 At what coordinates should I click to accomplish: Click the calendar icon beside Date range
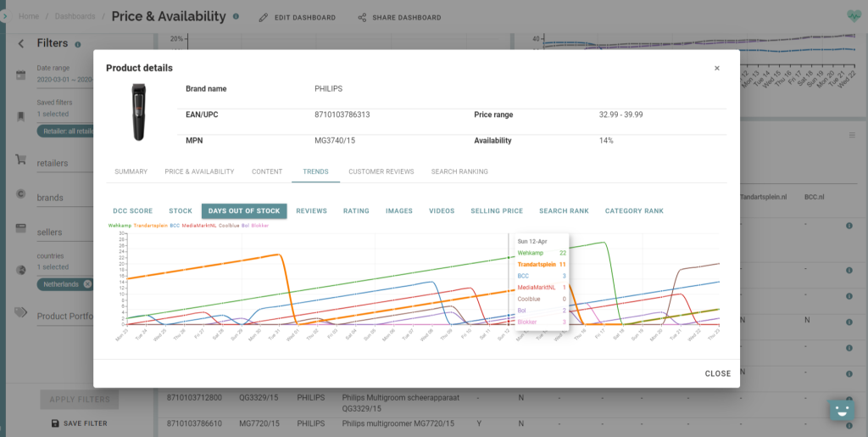[21, 75]
